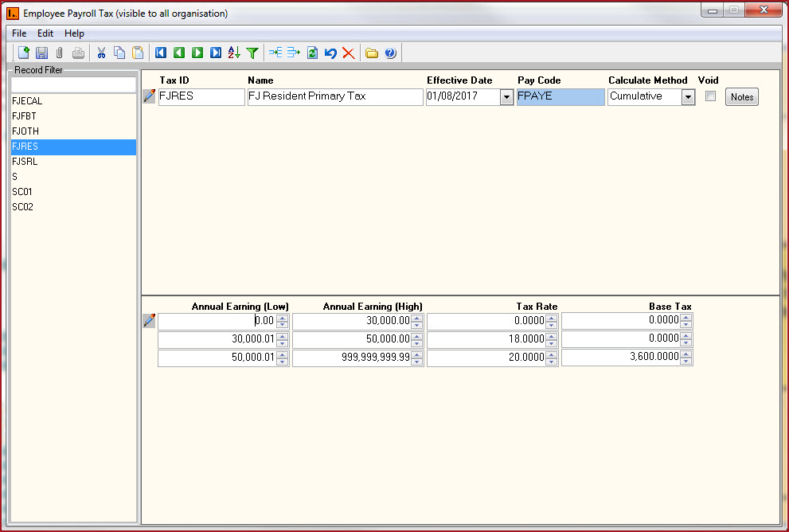Image resolution: width=789 pixels, height=532 pixels.
Task: Click the red X delete icon
Action: click(348, 53)
